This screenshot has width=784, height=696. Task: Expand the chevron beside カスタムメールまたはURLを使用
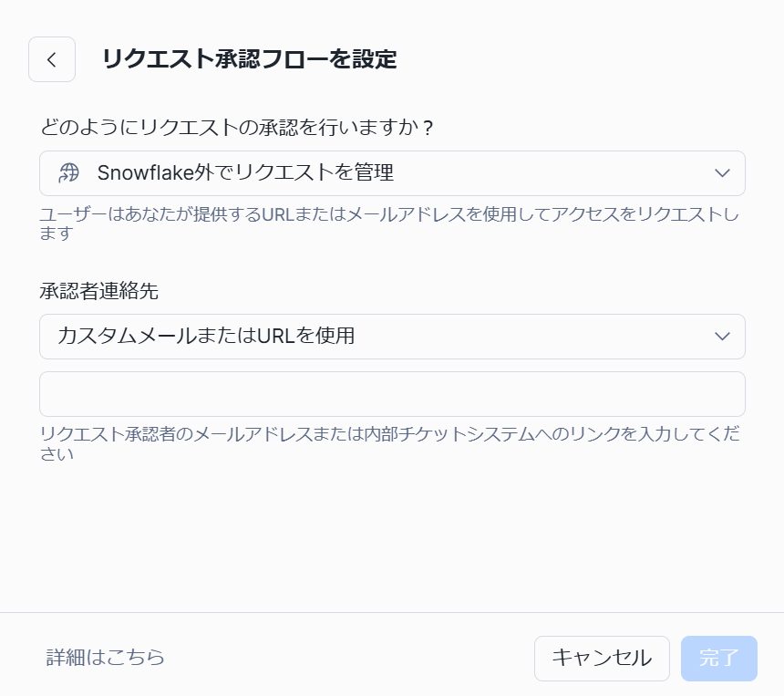click(x=722, y=337)
